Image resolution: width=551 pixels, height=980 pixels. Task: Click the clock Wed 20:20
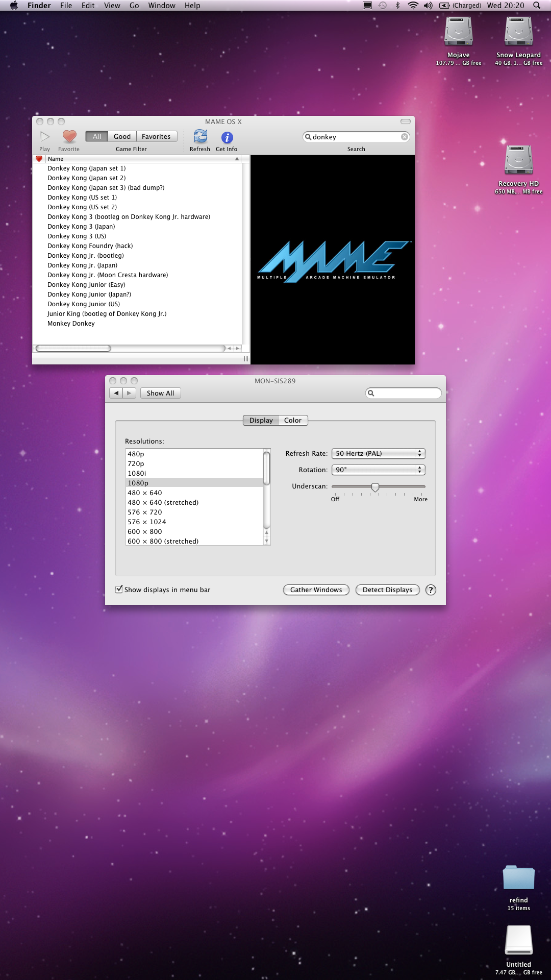coord(506,6)
